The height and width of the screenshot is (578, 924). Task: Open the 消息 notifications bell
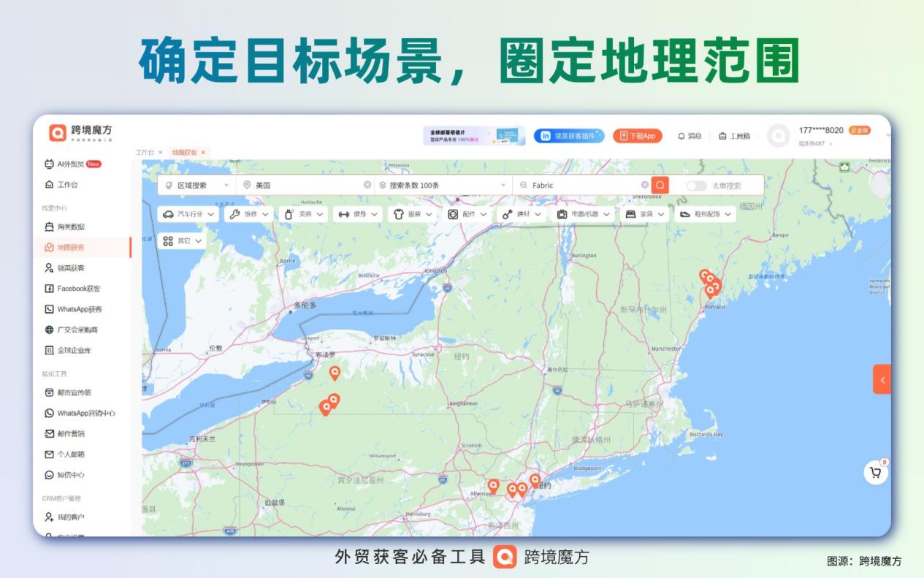pyautogui.click(x=692, y=134)
